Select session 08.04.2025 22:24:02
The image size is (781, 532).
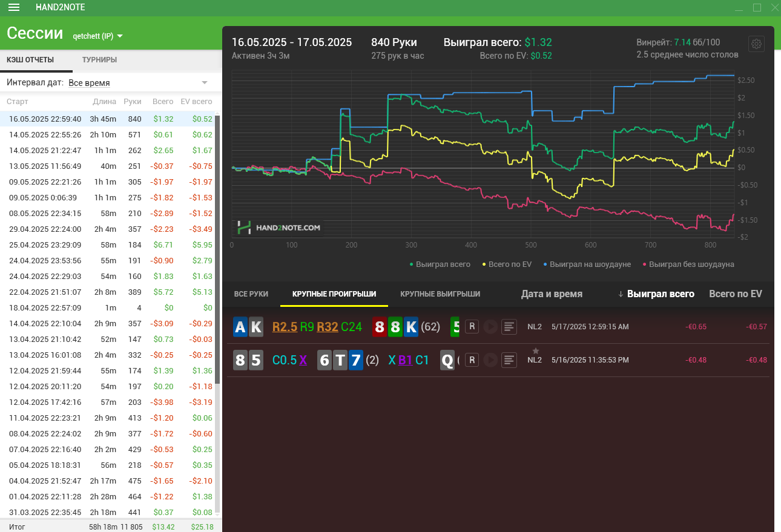click(x=107, y=434)
